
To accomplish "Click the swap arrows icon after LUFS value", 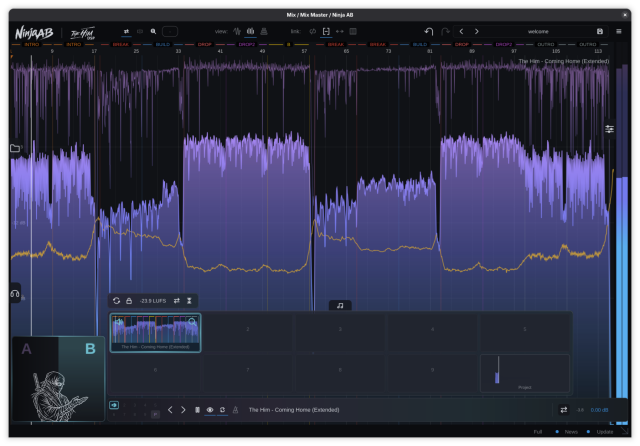I will click(177, 301).
